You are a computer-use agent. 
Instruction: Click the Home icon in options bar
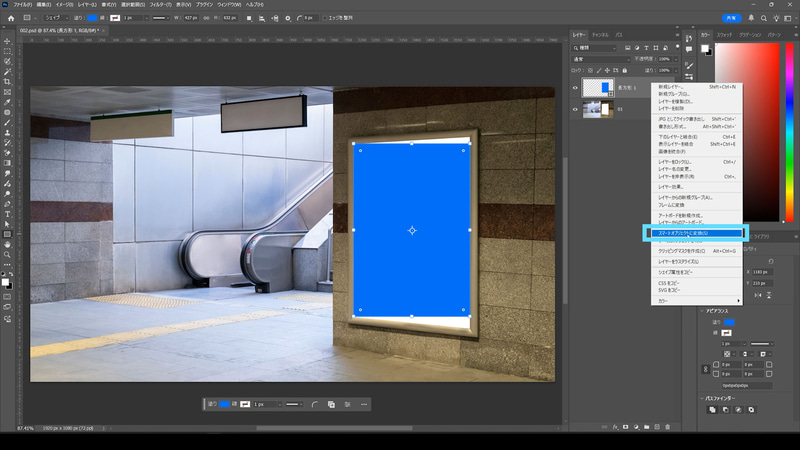pyautogui.click(x=8, y=18)
